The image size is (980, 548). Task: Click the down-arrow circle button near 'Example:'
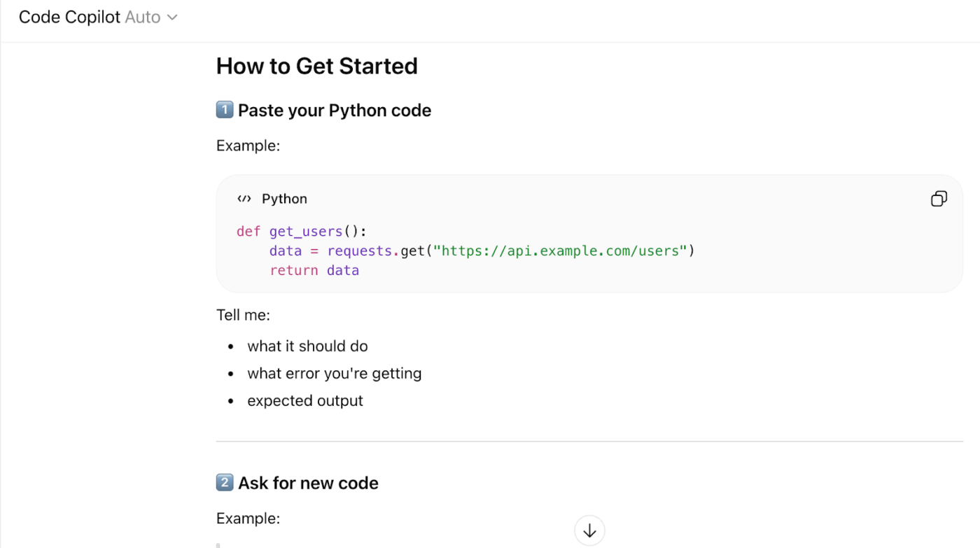[589, 530]
